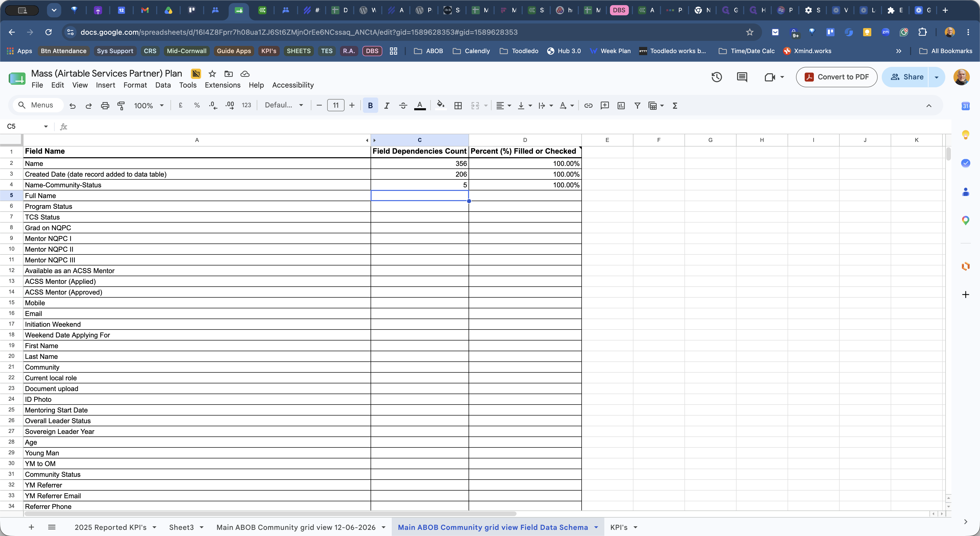The width and height of the screenshot is (980, 536).
Task: Decrease font size minus button
Action: click(x=319, y=105)
